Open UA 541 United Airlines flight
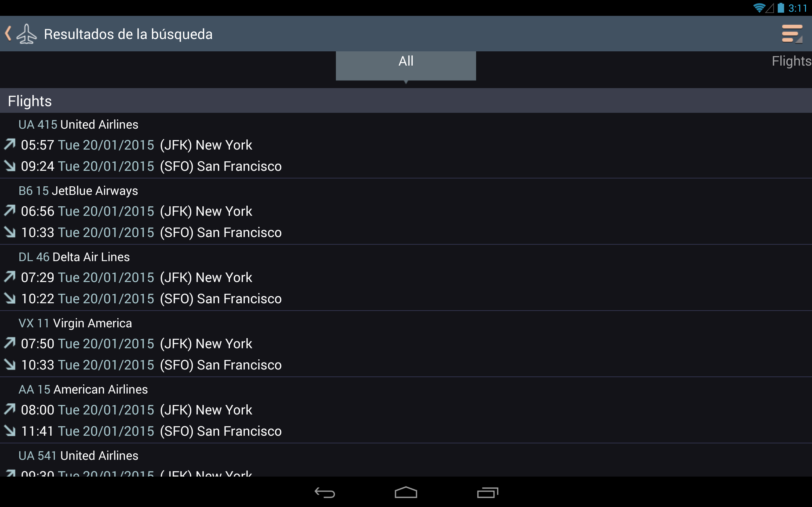The width and height of the screenshot is (812, 507). tap(406, 460)
